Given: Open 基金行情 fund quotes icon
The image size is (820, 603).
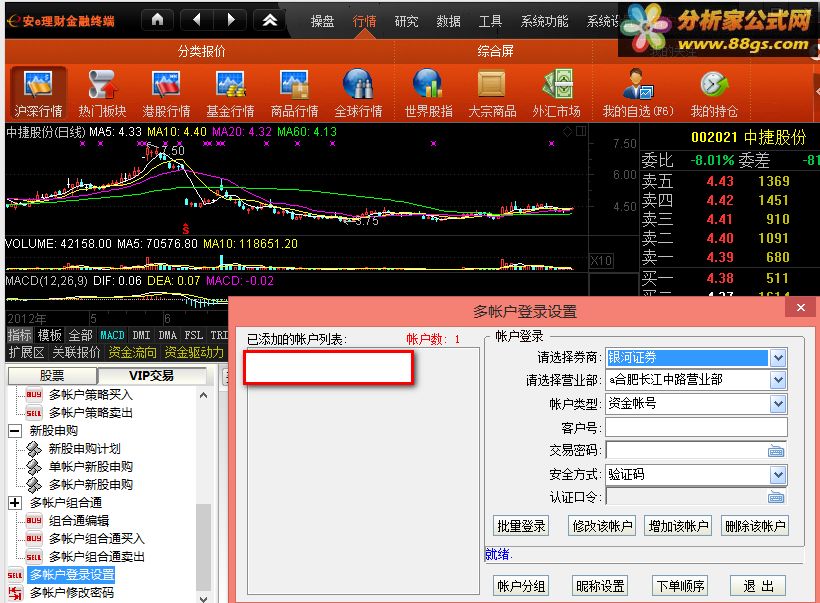Looking at the screenshot, I should tap(230, 92).
